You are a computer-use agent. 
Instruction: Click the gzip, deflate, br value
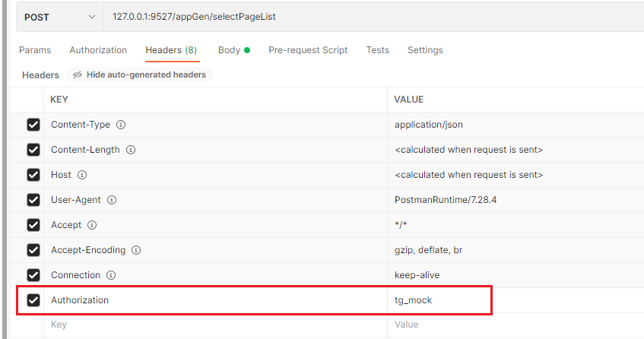428,250
